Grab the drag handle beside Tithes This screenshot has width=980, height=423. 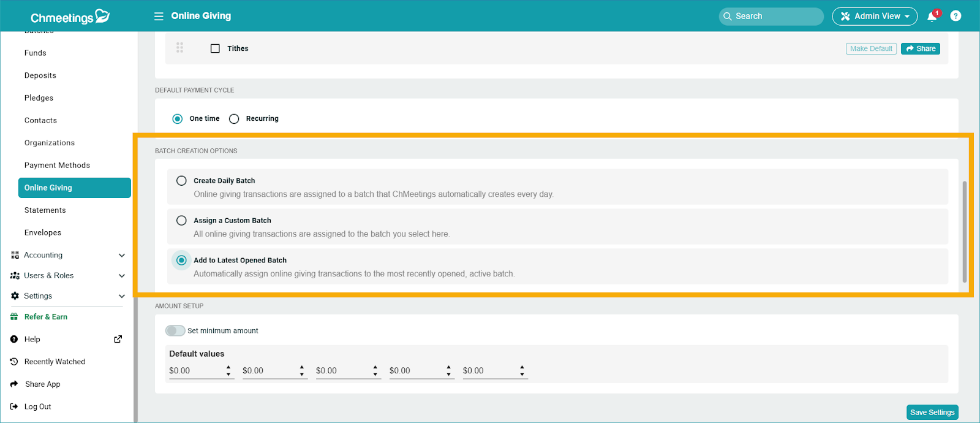click(179, 48)
